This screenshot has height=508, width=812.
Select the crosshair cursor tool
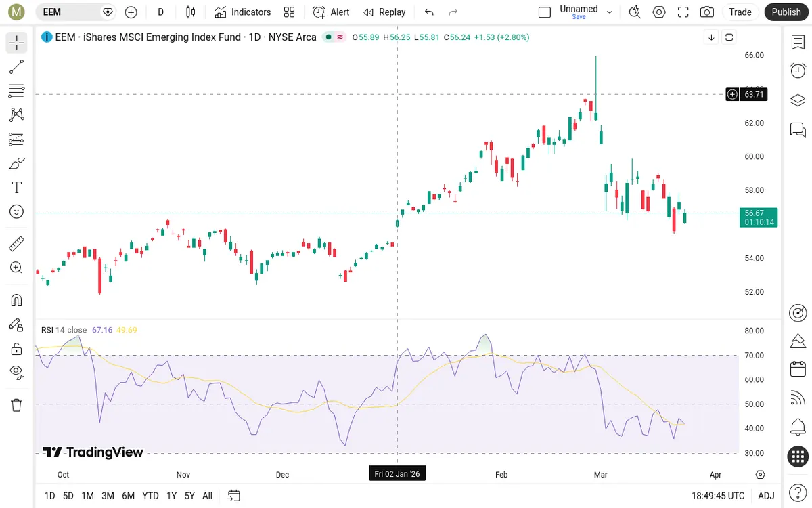point(17,43)
